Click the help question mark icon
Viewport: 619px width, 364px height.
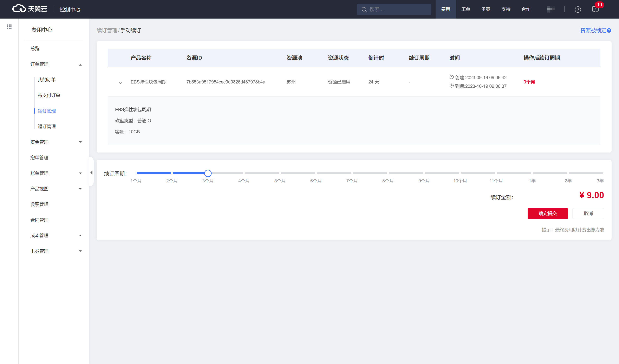[578, 9]
